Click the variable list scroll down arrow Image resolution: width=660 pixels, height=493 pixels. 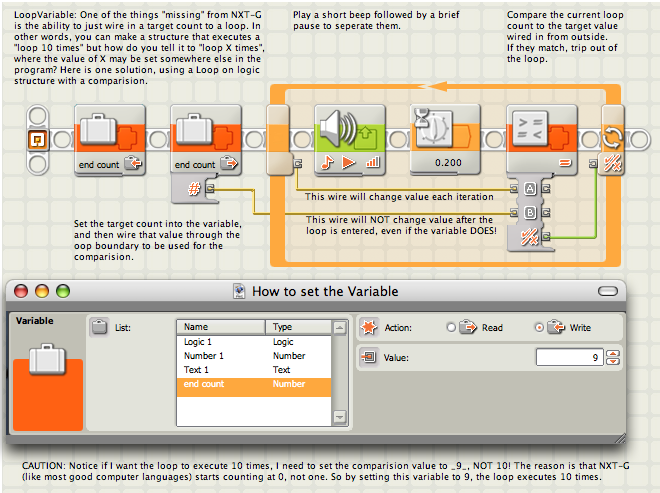coord(339,417)
